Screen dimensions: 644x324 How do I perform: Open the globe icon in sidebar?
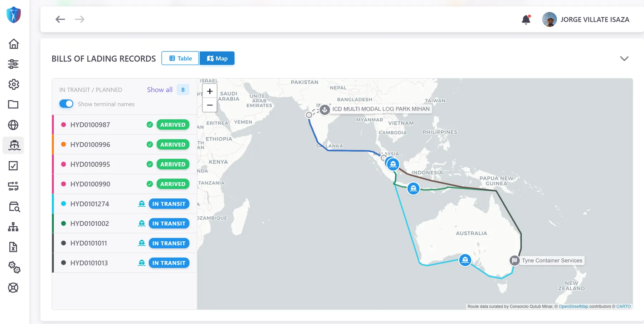point(14,125)
